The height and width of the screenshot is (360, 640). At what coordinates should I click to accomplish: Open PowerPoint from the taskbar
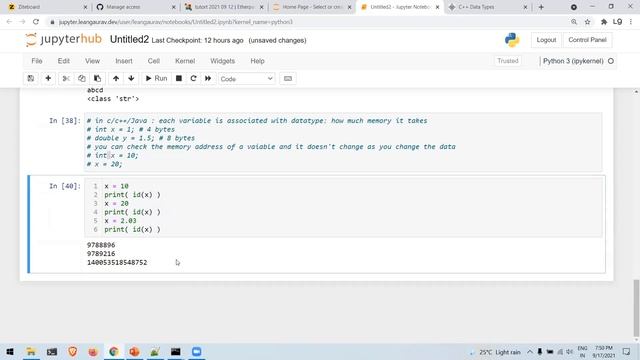[x=134, y=351]
